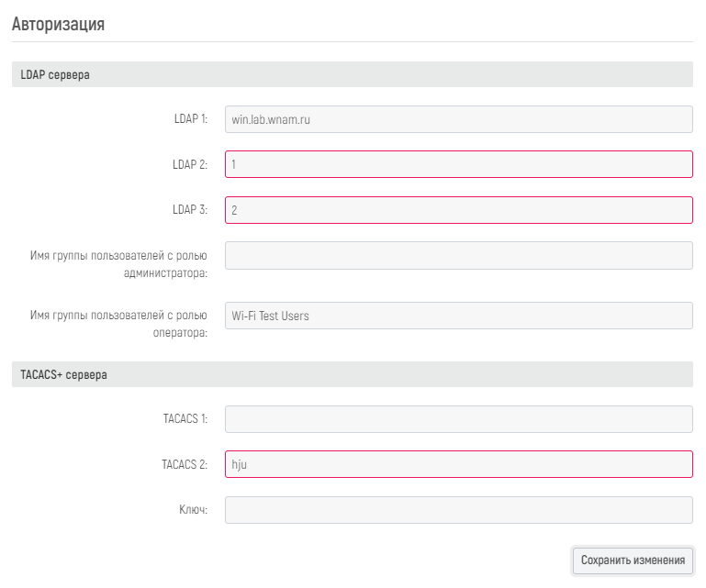
Task: Click the TACACS 2: label
Action: (x=185, y=464)
